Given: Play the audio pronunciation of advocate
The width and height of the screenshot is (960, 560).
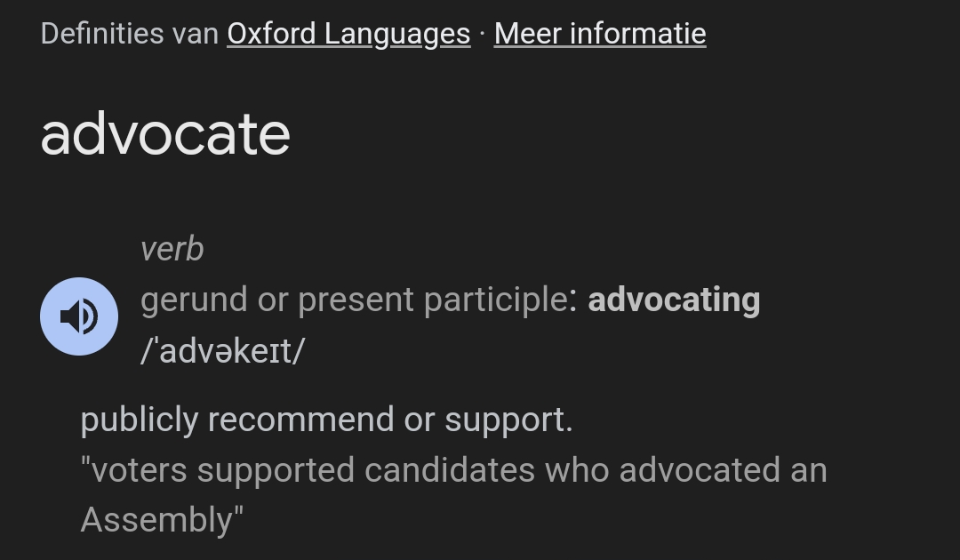Looking at the screenshot, I should (78, 316).
